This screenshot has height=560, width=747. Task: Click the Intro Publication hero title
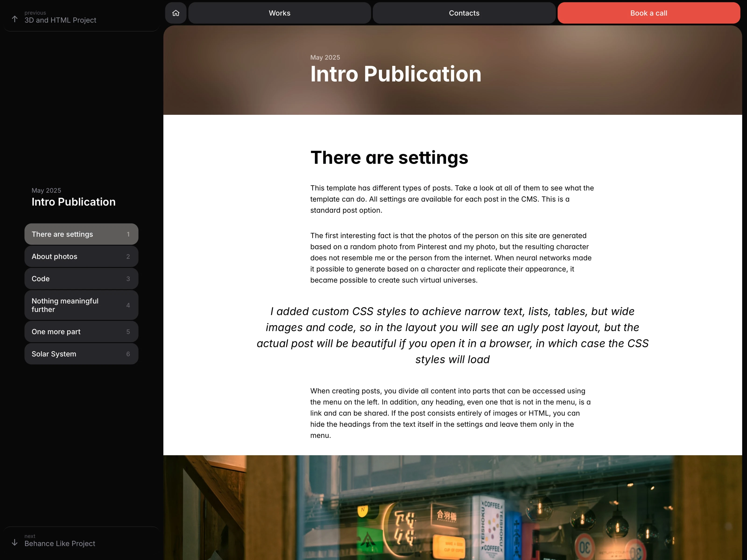click(x=395, y=74)
